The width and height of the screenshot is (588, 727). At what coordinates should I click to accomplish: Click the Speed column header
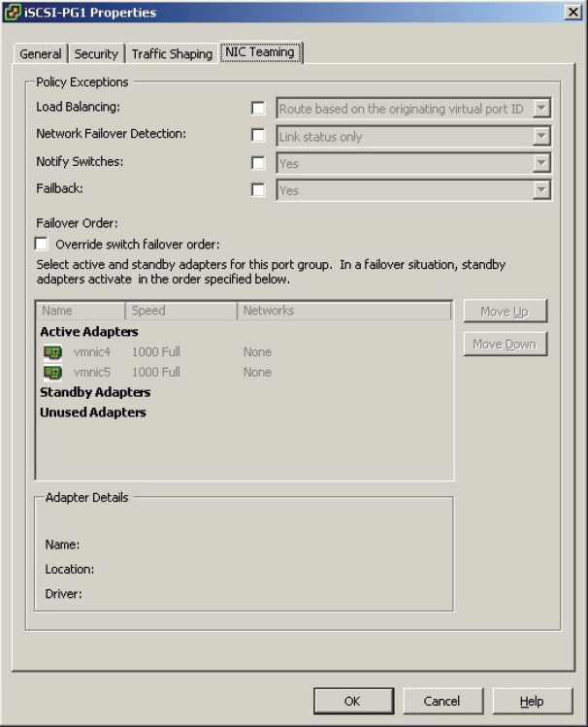[180, 311]
